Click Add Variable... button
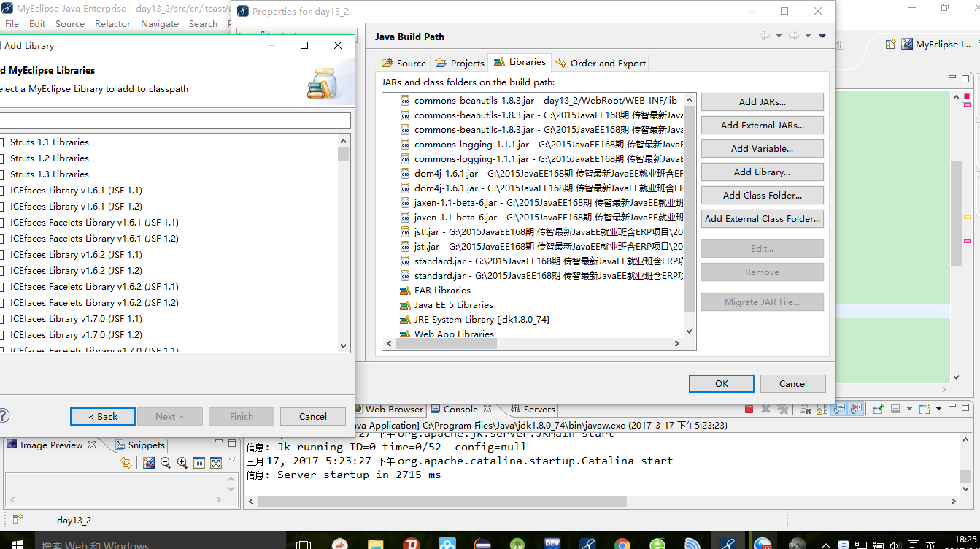This screenshot has width=980, height=549. (762, 149)
